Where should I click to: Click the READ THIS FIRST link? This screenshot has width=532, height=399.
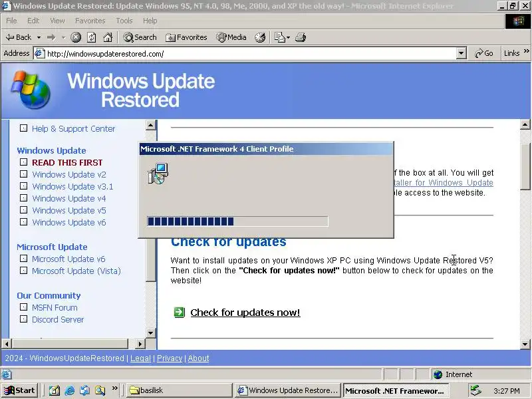click(x=67, y=162)
